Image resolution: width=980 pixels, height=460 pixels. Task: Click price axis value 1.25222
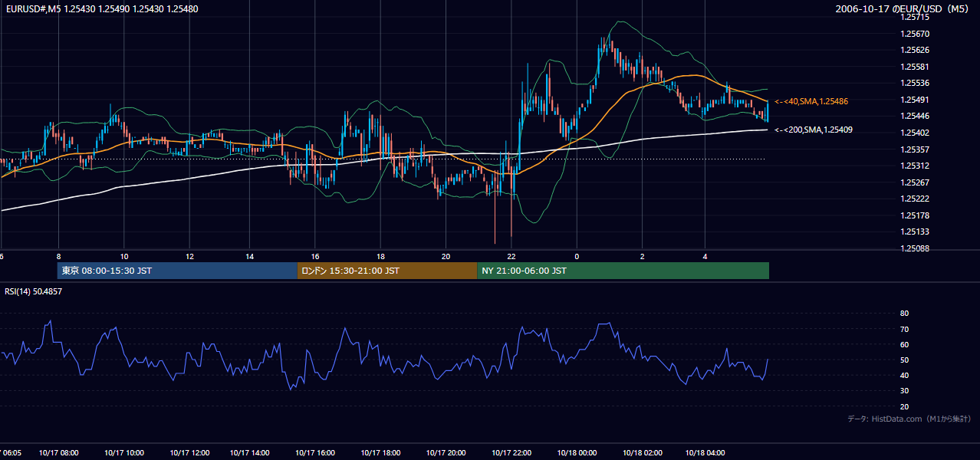click(x=915, y=199)
